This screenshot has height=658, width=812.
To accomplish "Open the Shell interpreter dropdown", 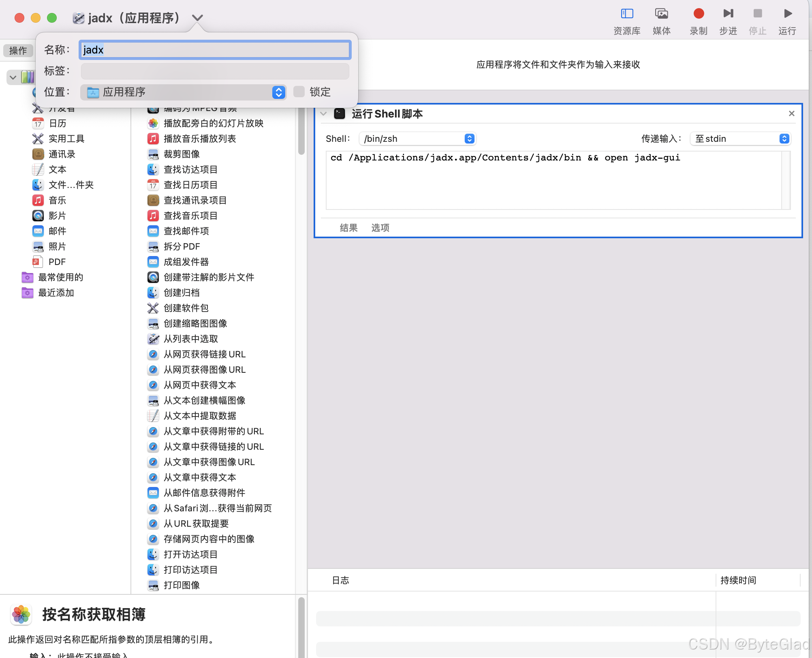I will pyautogui.click(x=417, y=139).
